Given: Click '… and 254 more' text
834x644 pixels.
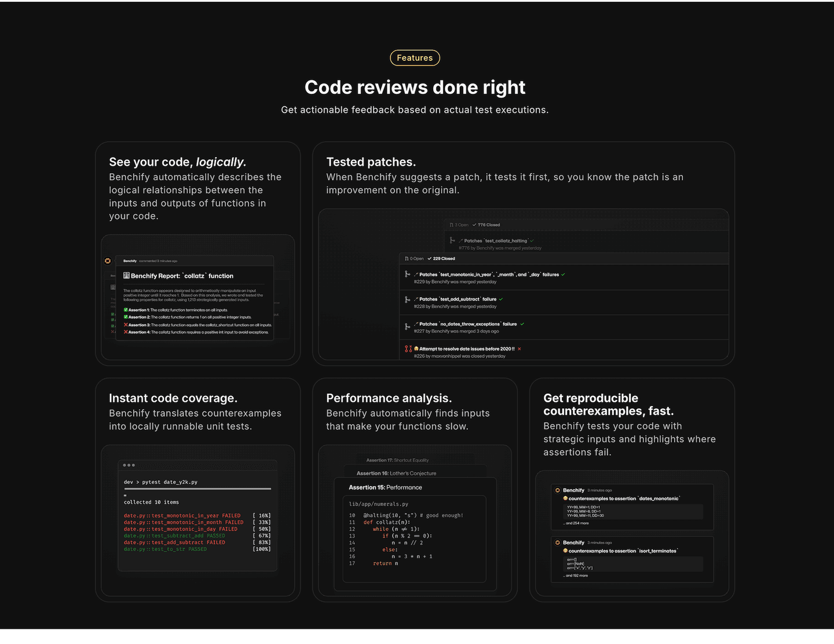Looking at the screenshot, I should [x=576, y=523].
